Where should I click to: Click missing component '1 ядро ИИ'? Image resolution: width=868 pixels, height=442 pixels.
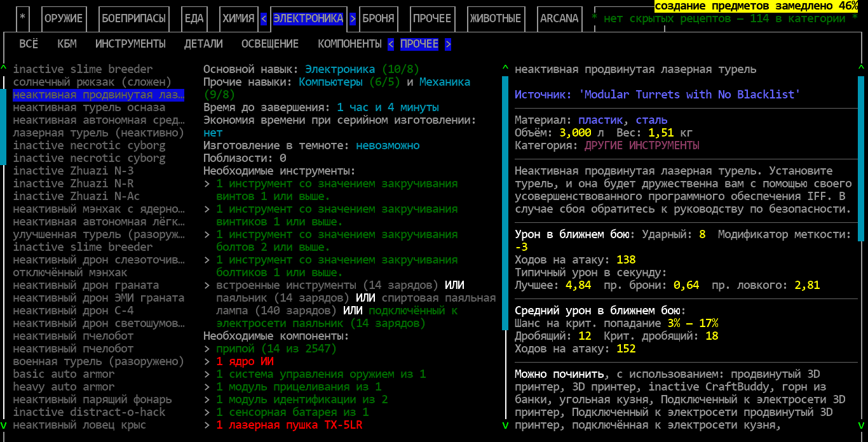[245, 361]
